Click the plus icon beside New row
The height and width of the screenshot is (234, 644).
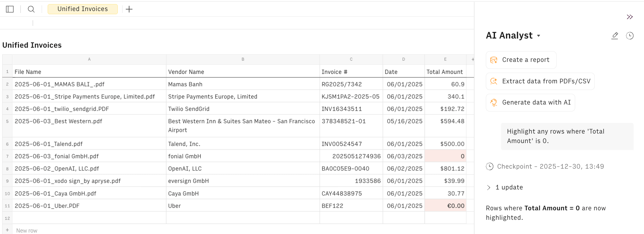click(x=7, y=230)
